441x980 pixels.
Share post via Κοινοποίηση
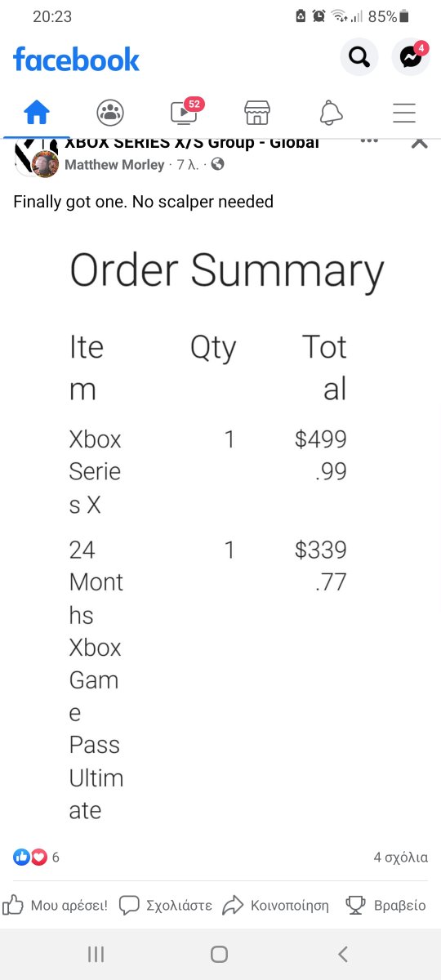click(276, 905)
